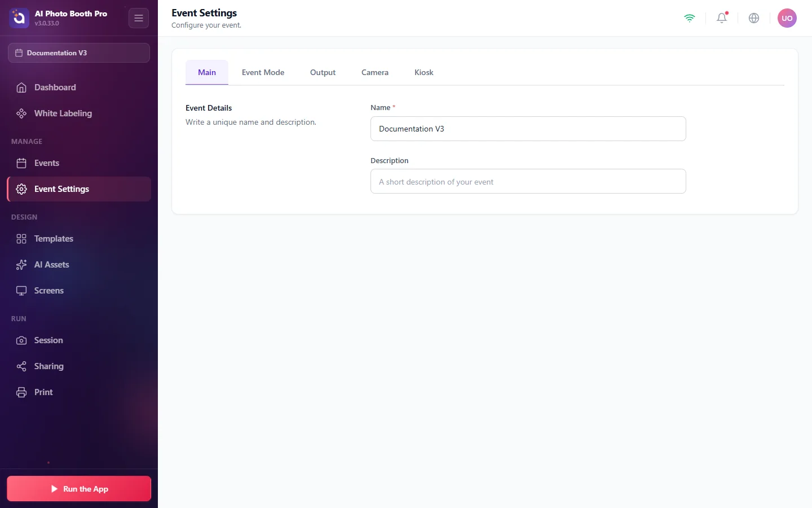The height and width of the screenshot is (508, 812).
Task: Click the calendar icon in Documentation V3 selector
Action: coord(19,53)
